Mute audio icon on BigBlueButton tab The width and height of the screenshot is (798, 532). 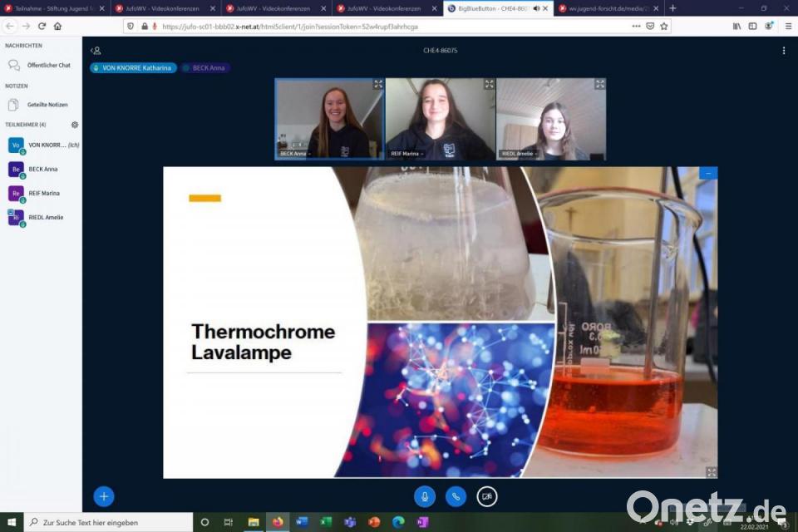[536, 8]
